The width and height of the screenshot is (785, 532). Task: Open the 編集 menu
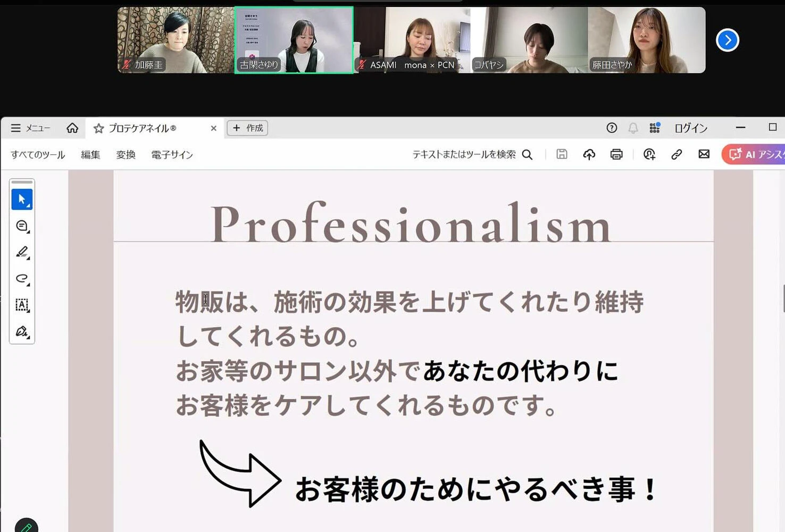[90, 155]
